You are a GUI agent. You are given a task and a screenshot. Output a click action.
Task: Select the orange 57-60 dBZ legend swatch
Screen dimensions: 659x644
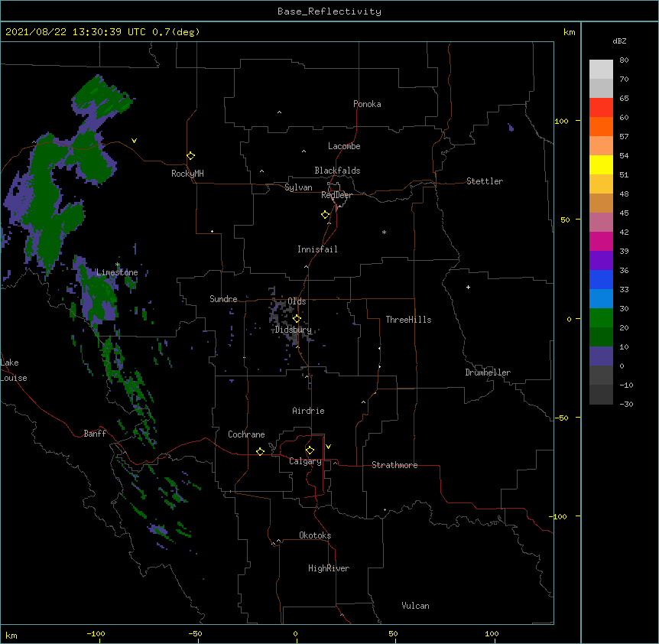[601, 127]
